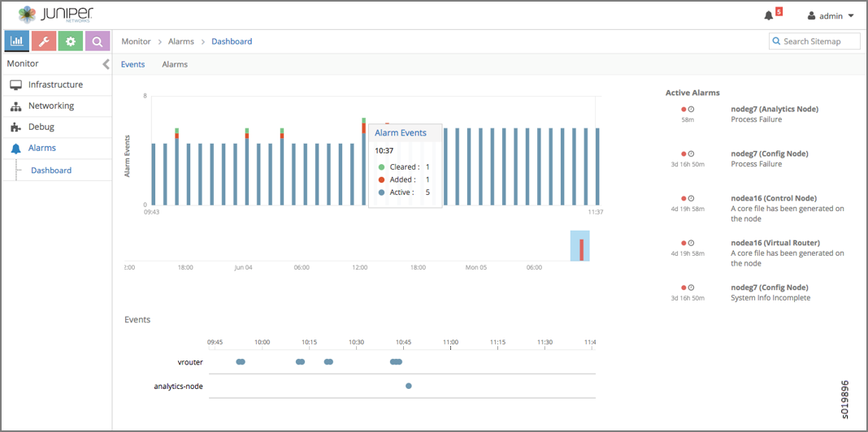This screenshot has width=868, height=432.
Task: Click clock icon of nodea16 Virtual Router alarm
Action: point(691,243)
